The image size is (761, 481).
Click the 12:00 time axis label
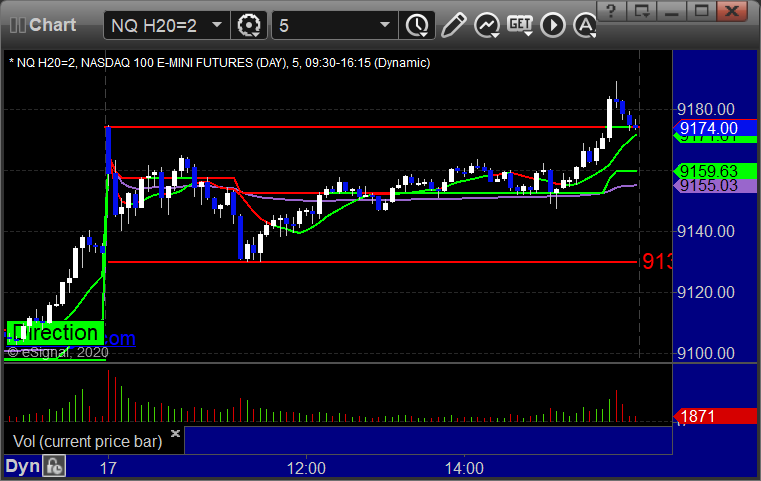(306, 468)
